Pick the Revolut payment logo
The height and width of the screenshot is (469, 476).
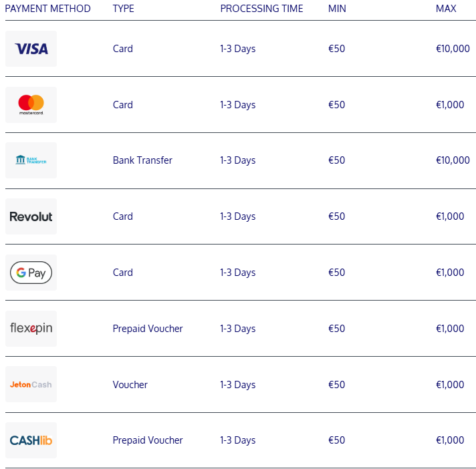pos(31,216)
